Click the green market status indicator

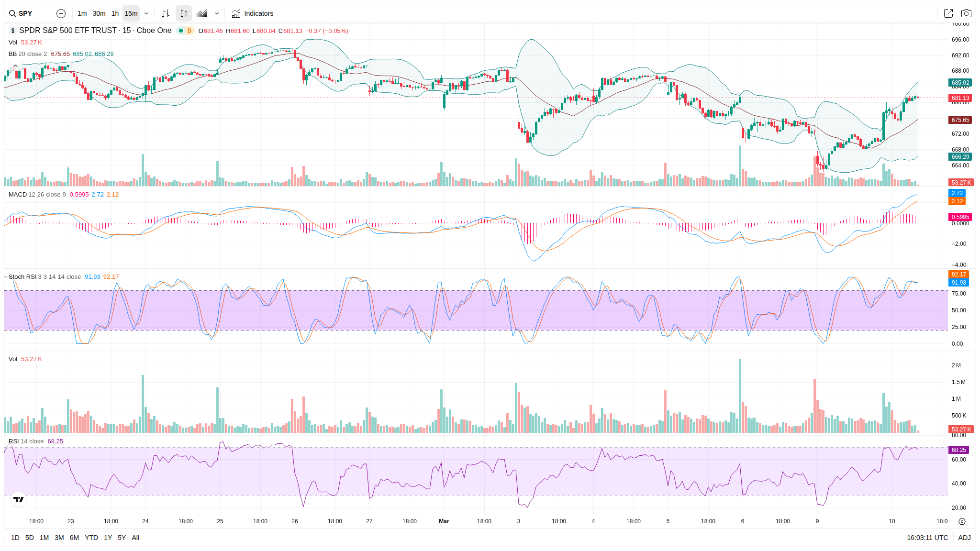[x=181, y=31]
